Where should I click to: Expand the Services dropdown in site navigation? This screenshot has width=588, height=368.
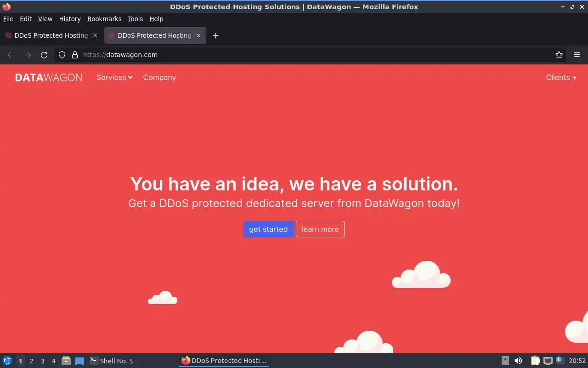114,77
